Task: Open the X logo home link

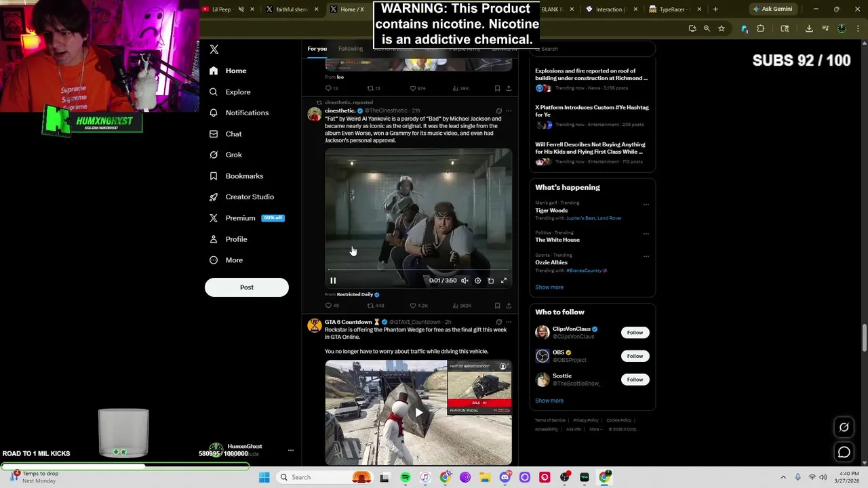Action: click(214, 49)
